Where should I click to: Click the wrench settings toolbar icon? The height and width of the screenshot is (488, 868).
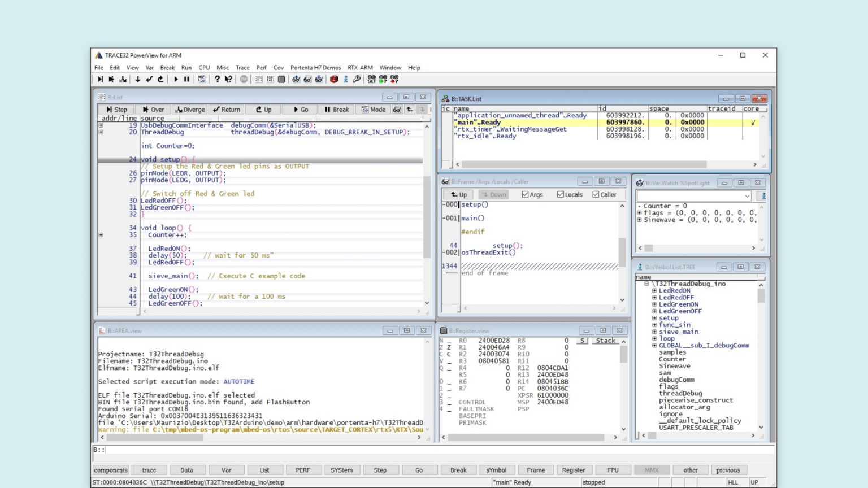(357, 80)
